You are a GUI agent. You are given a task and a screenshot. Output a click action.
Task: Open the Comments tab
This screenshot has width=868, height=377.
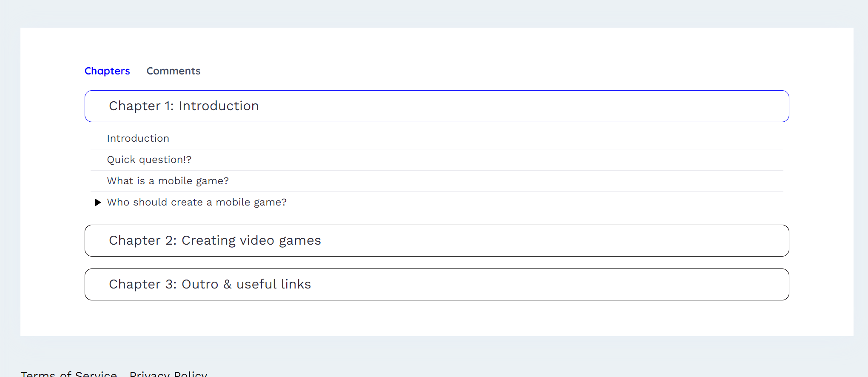(173, 71)
